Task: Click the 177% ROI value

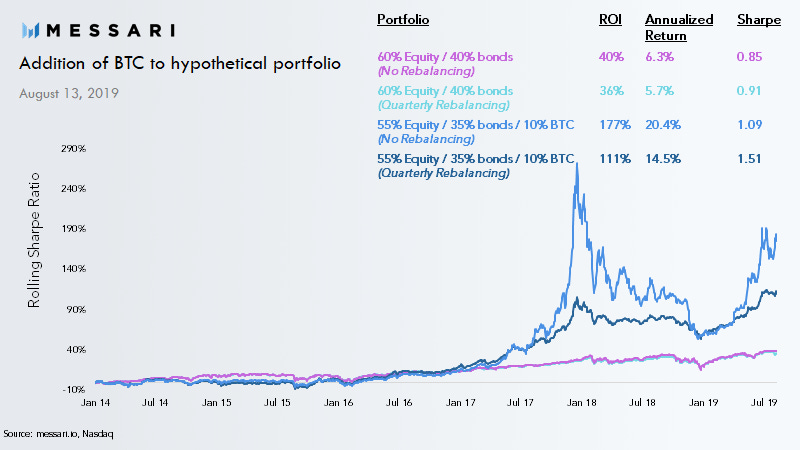Action: coord(614,125)
